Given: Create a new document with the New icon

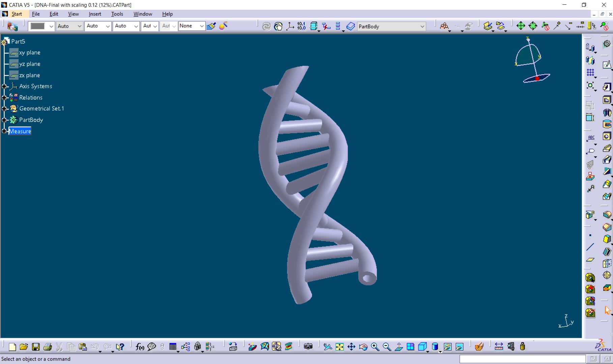Looking at the screenshot, I should click(12, 347).
